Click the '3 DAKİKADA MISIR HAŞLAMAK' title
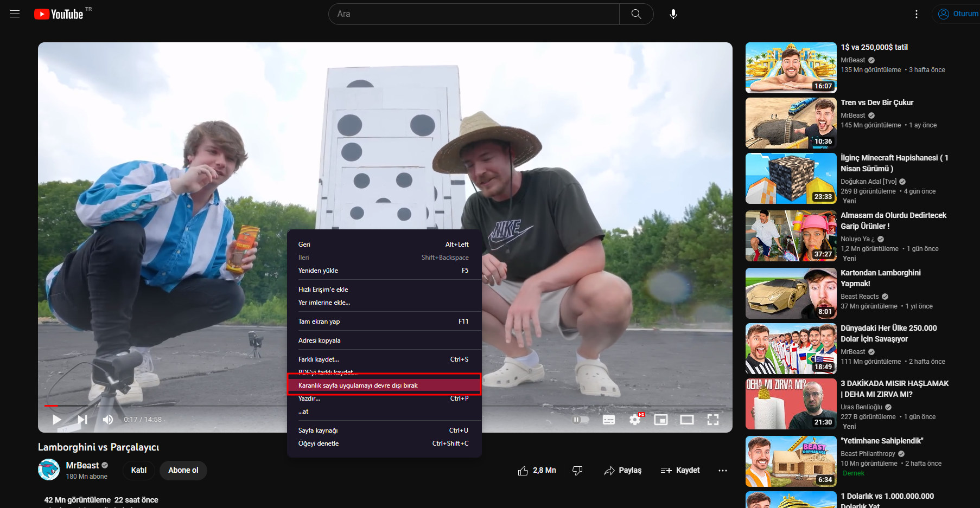 tap(895, 389)
